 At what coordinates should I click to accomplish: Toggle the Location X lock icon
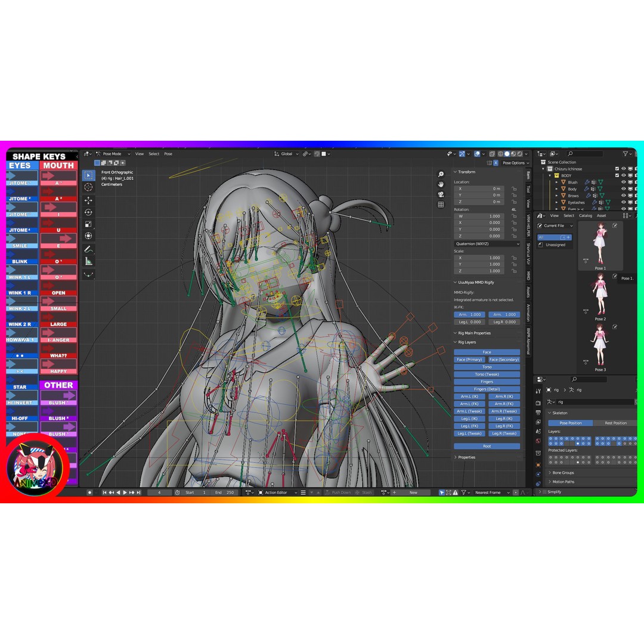[x=514, y=189]
